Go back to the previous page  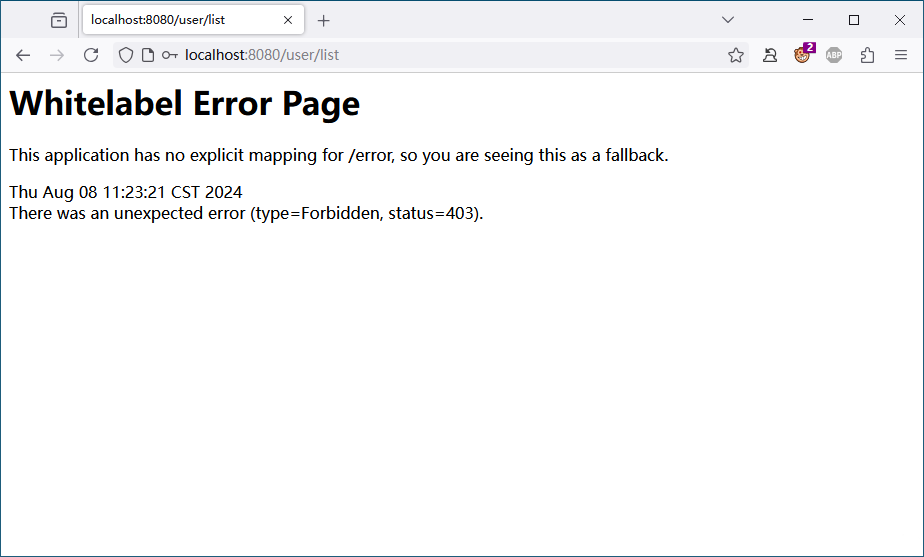point(23,55)
